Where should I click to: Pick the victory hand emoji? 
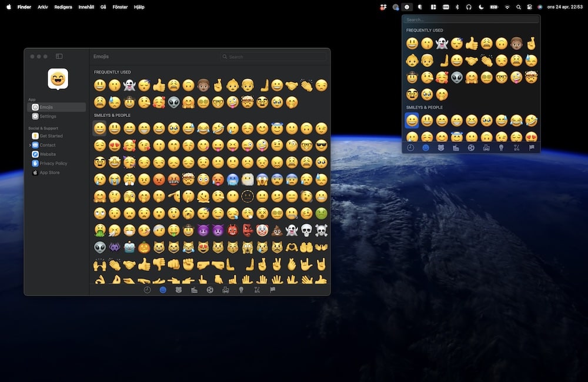click(277, 264)
